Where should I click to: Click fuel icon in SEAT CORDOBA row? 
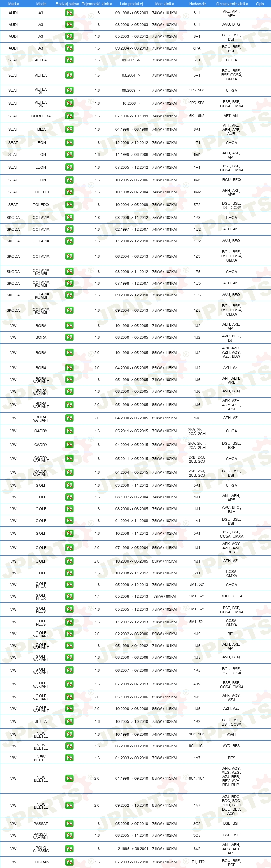pos(69,116)
